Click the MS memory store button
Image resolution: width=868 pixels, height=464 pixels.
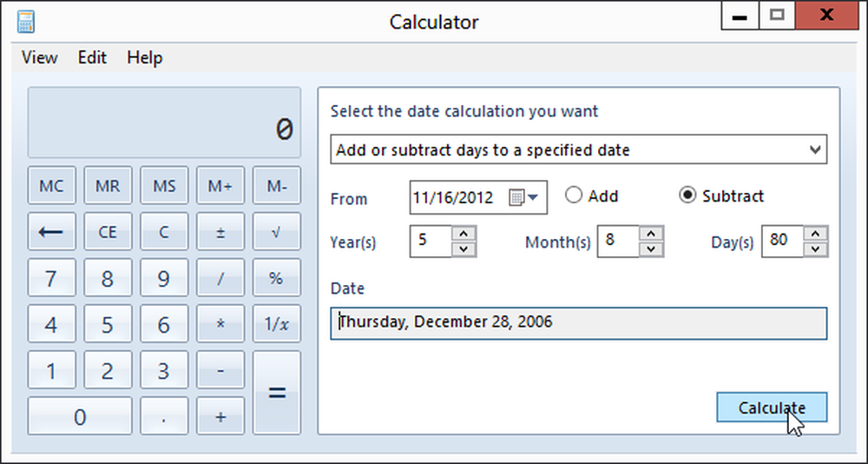pos(164,186)
